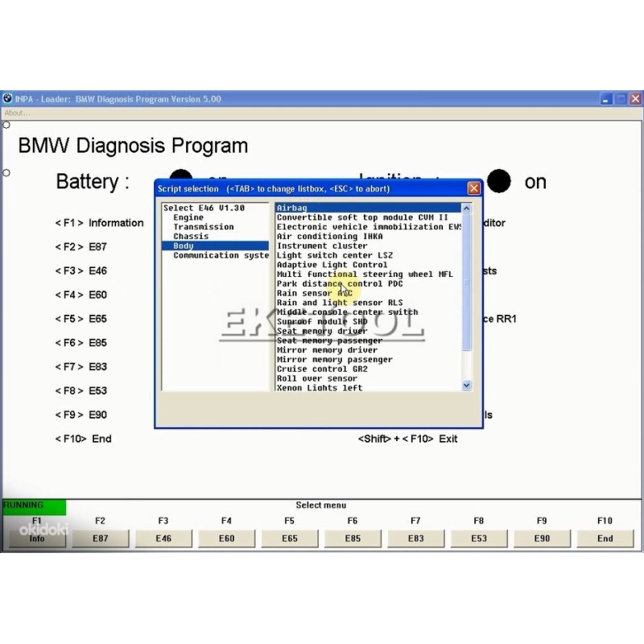Close the INPA Loader window

tap(635, 99)
